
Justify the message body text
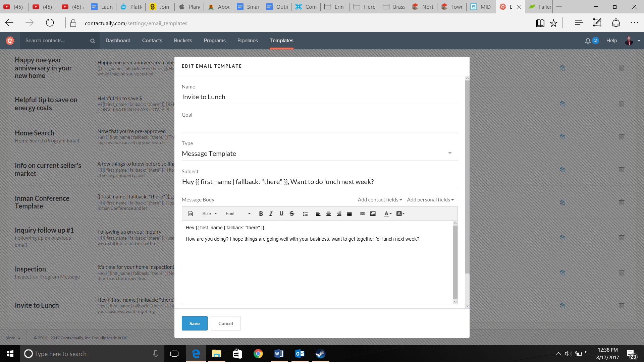(x=350, y=214)
